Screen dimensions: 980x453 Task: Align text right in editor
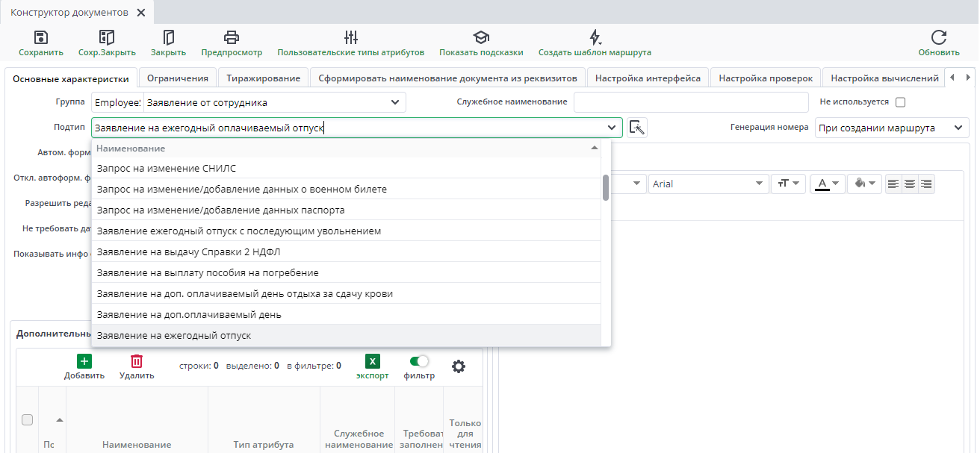[926, 184]
